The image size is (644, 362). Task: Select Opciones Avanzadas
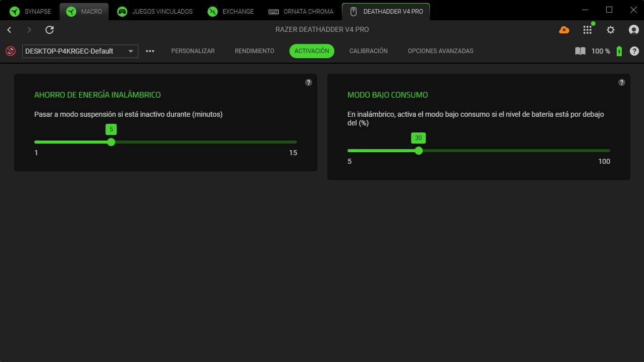(440, 51)
